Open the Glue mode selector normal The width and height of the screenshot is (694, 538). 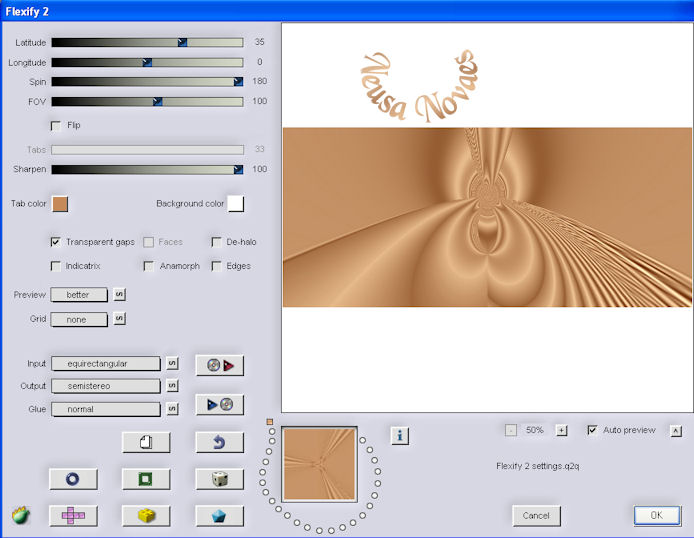(106, 409)
